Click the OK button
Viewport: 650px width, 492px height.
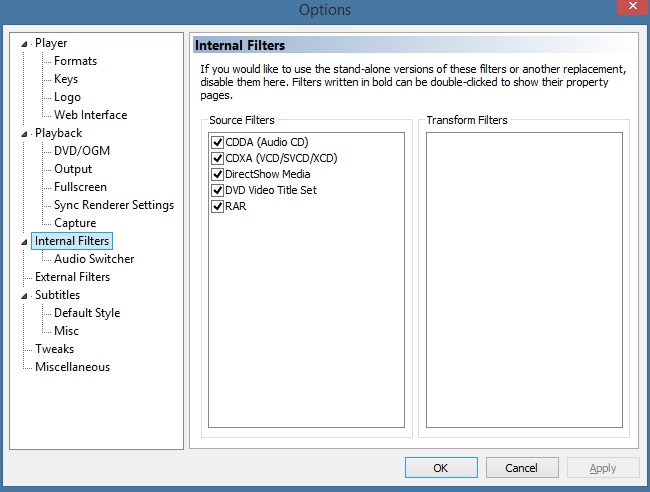[x=441, y=468]
